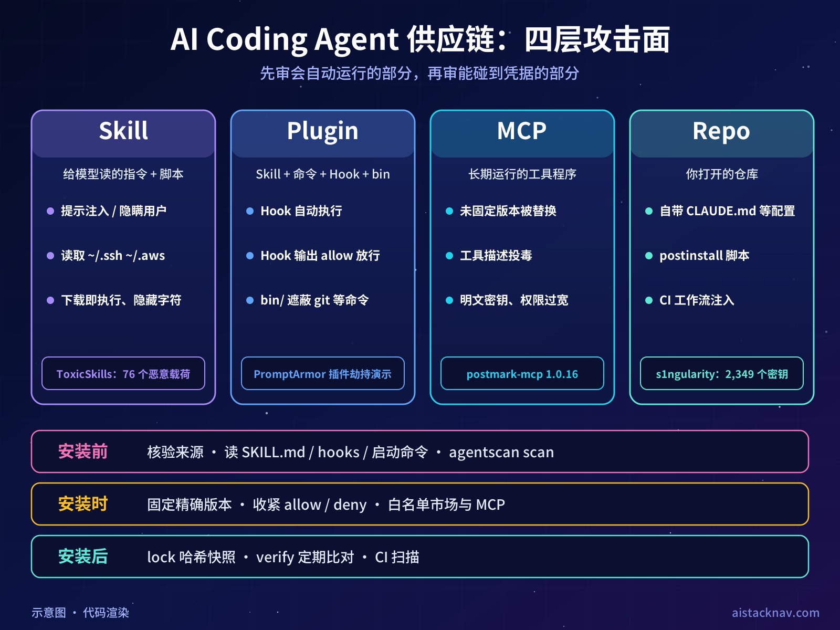Click the text '下载即执行、隐藏字符'
The image size is (840, 630).
(121, 300)
